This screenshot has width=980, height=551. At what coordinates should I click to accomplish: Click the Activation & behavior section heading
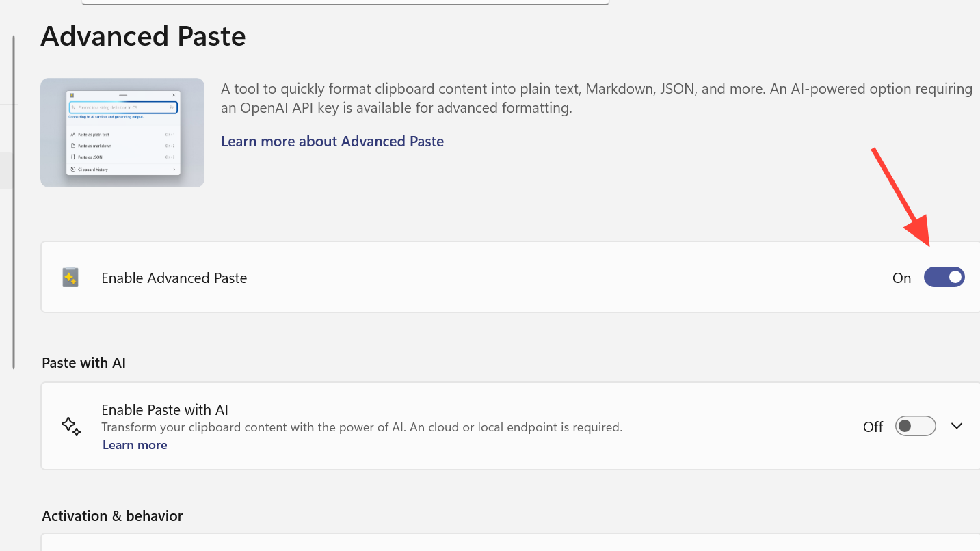(x=112, y=515)
